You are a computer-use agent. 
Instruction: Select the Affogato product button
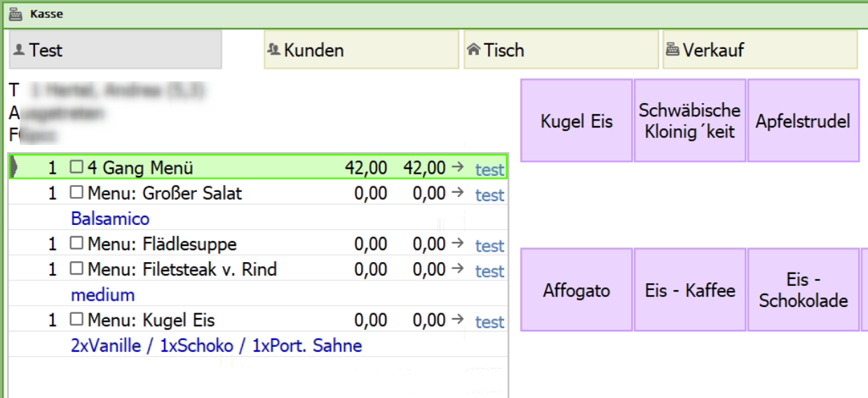point(576,290)
